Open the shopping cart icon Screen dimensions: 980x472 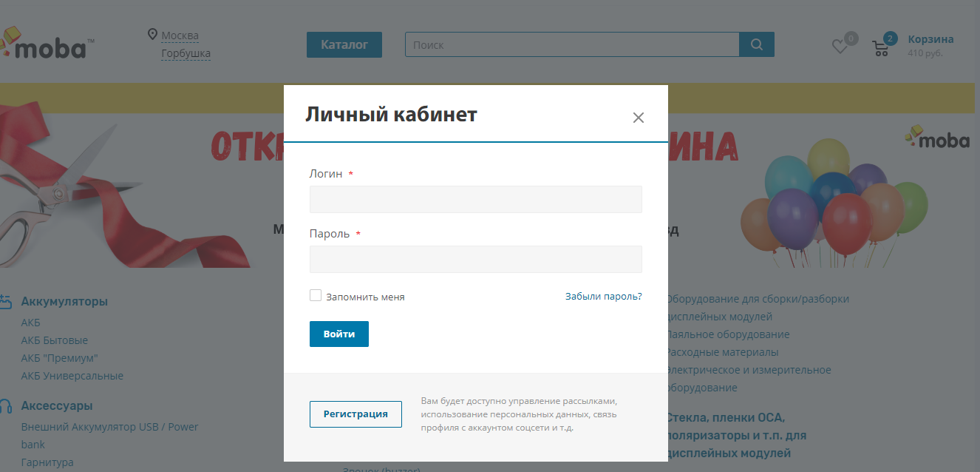point(880,48)
